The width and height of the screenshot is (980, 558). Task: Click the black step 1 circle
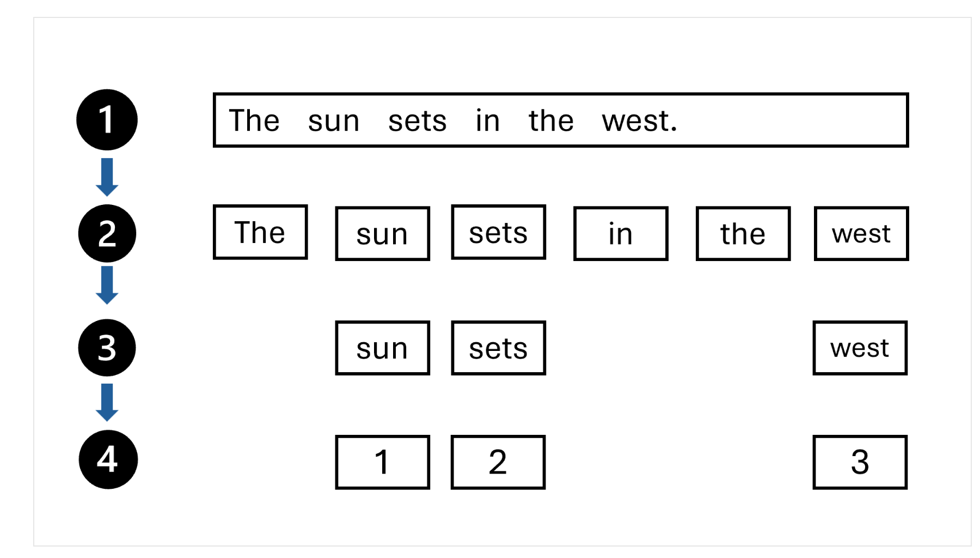[107, 120]
